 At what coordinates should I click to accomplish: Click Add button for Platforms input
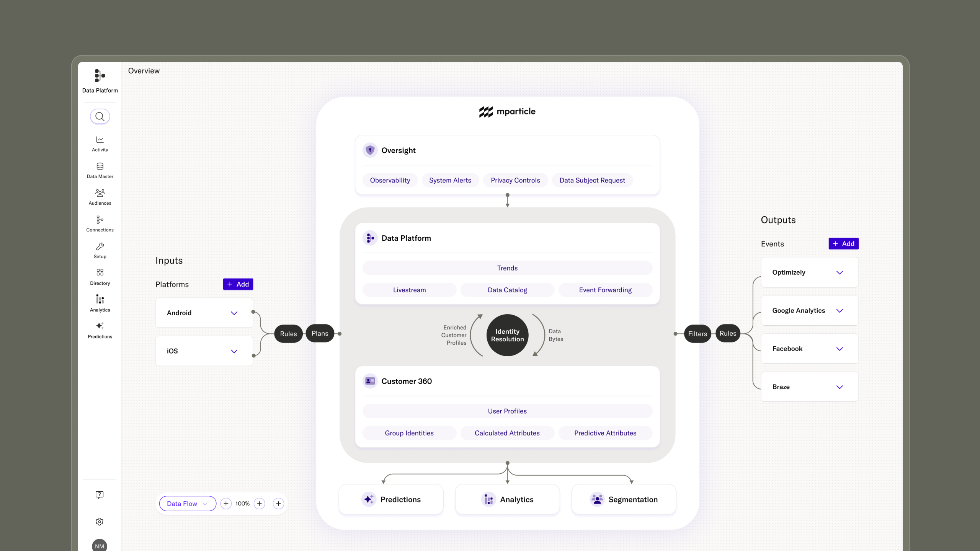[238, 283]
